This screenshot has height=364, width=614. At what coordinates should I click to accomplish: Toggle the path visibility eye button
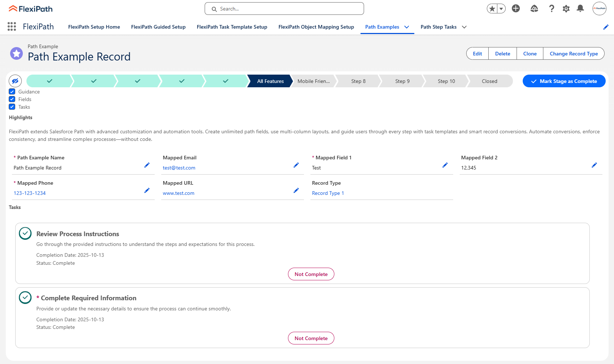(x=15, y=81)
